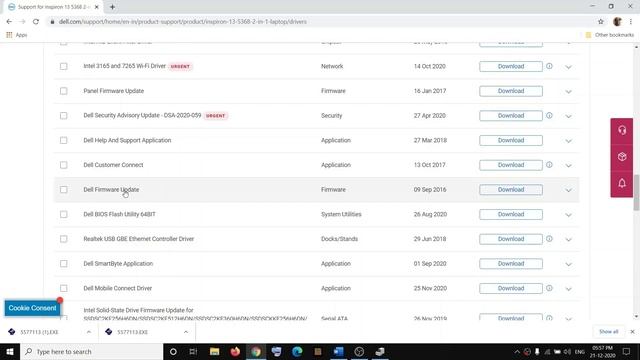640x360 pixels.
Task: Check the Panel Firmware Update box
Action: [64, 91]
